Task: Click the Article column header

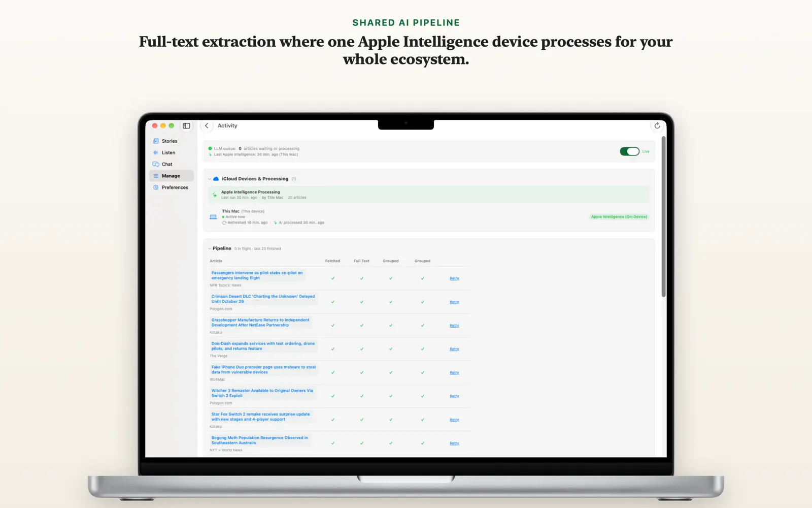Action: (x=216, y=261)
